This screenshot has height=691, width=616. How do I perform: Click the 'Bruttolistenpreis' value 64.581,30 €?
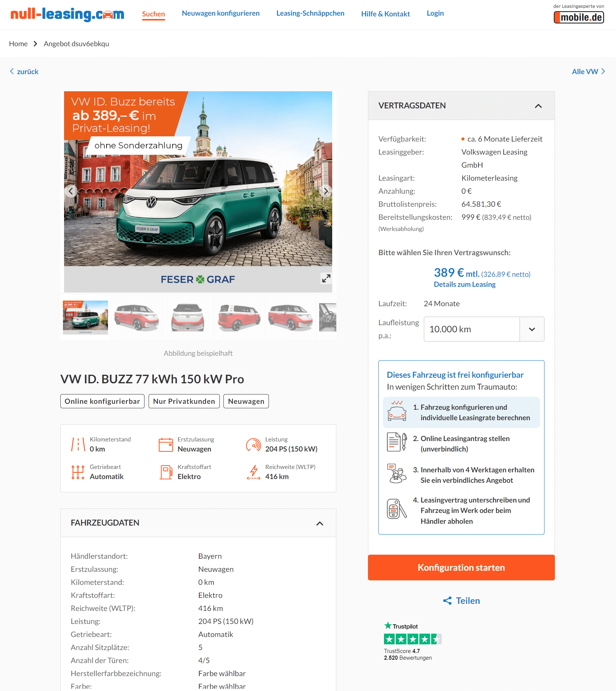[481, 204]
